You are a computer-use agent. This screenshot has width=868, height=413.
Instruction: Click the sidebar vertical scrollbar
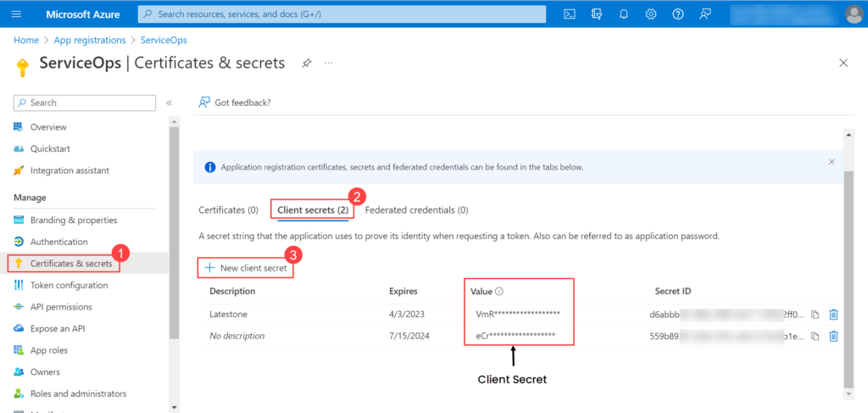point(175,254)
